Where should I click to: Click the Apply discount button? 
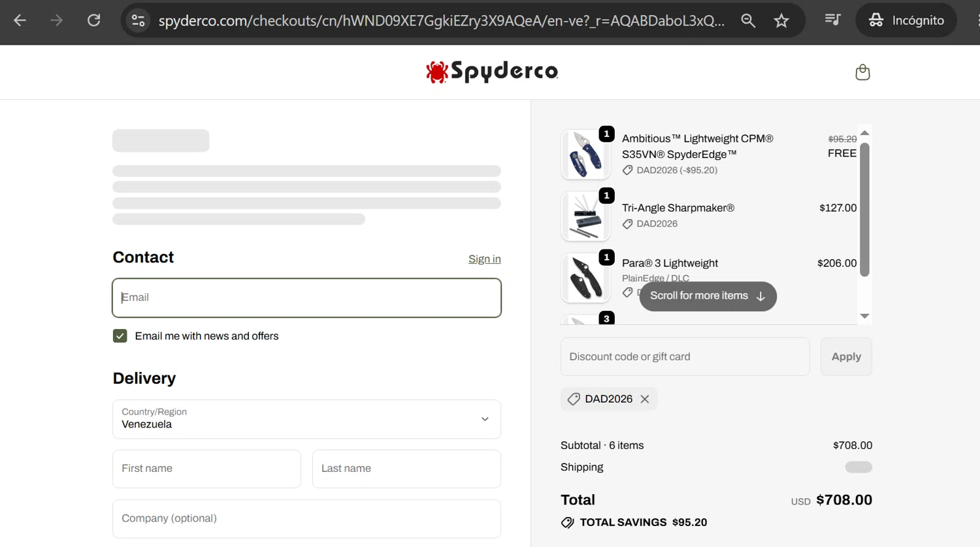846,356
